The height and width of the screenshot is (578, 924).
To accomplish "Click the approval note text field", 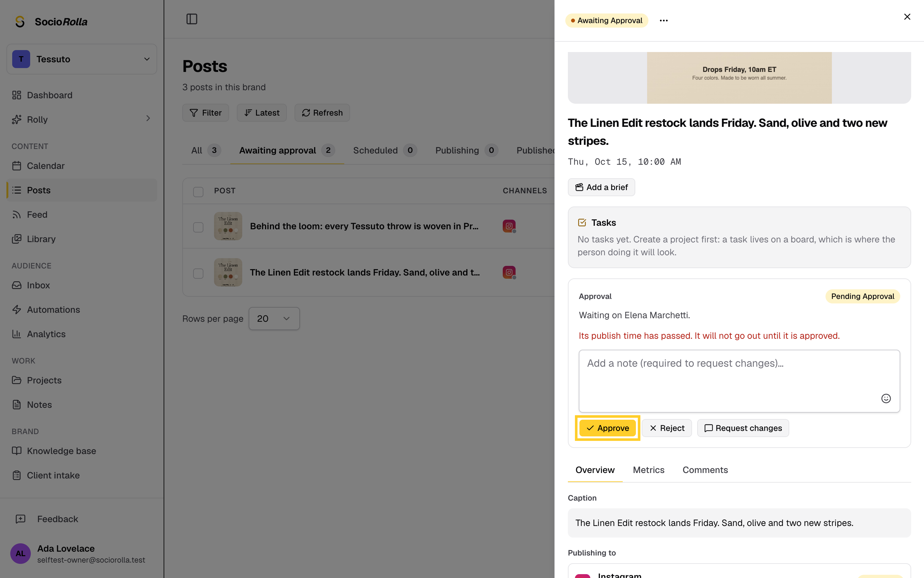I will pyautogui.click(x=739, y=381).
